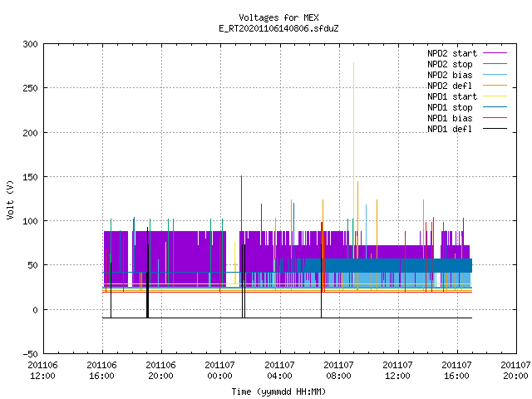Image resolution: width=532 pixels, height=399 pixels.
Task: Select the 'NPD1 defl' legend label
Action: 450,130
